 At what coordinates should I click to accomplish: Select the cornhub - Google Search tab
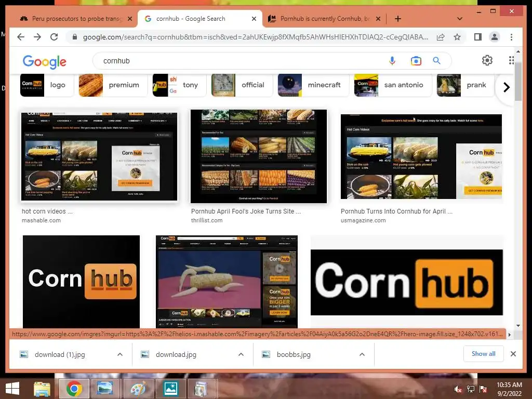(199, 19)
